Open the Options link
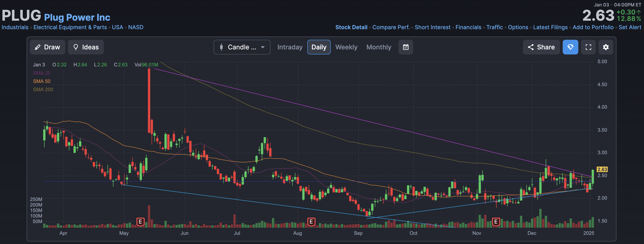644x244 pixels. (518, 27)
